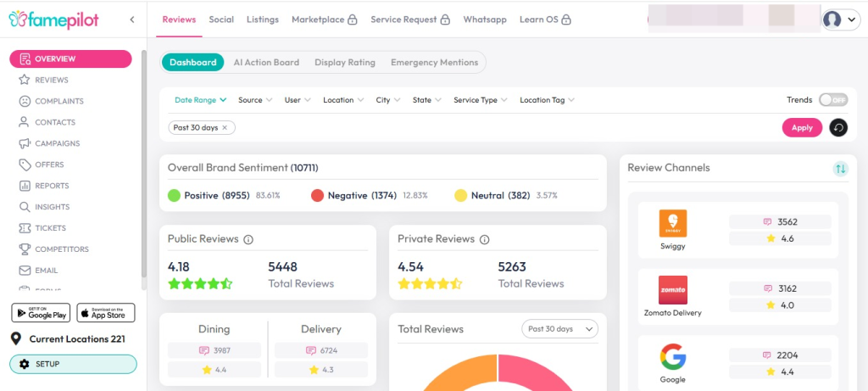Open Complaints with the sad face icon

51,101
